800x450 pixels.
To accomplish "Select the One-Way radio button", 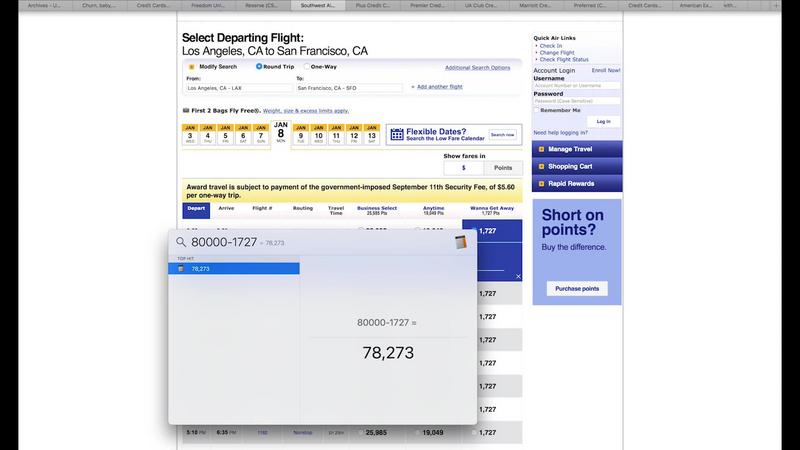I will [x=306, y=66].
